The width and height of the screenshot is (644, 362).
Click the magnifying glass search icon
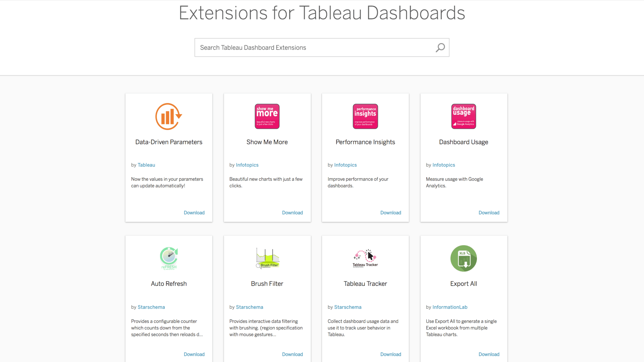440,48
